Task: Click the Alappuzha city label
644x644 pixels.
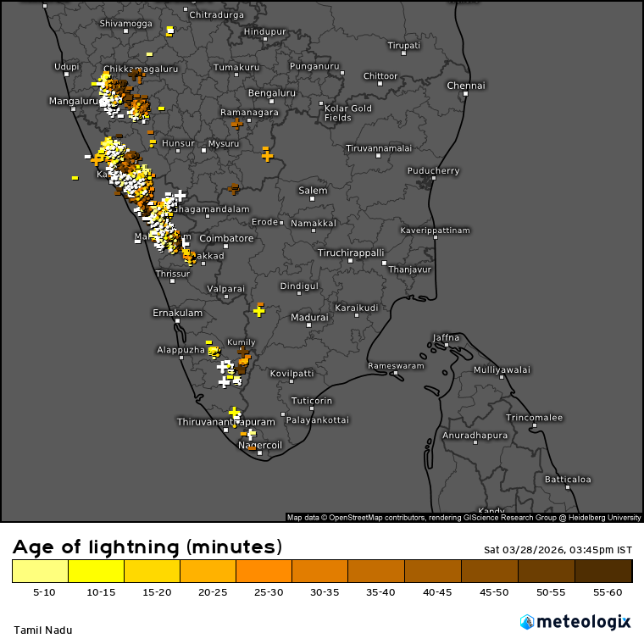Action: pos(180,350)
